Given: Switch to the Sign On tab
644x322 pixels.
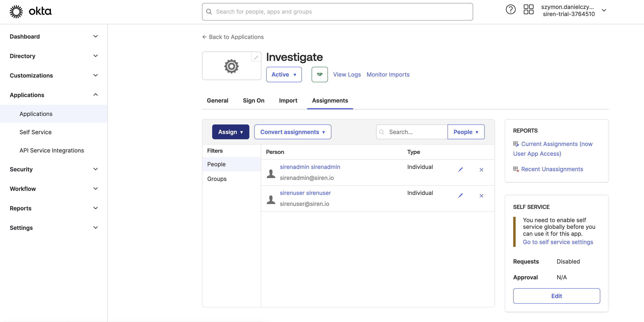Looking at the screenshot, I should [253, 100].
